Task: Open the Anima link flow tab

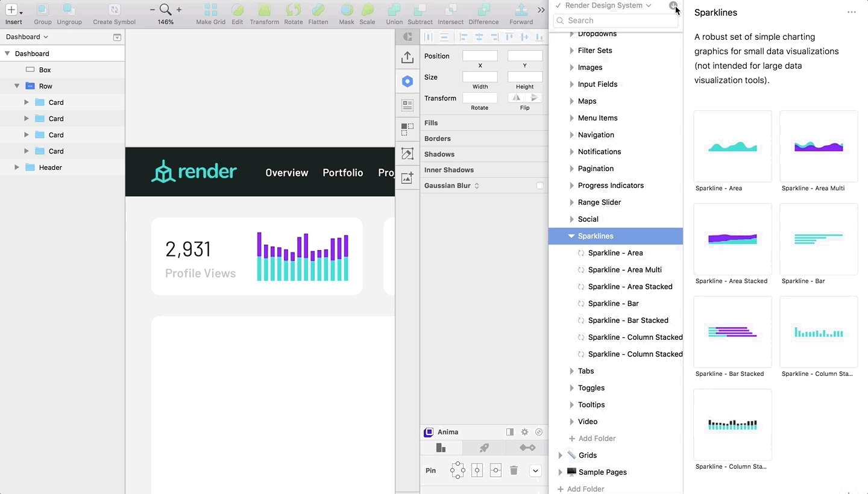Action: tap(527, 448)
